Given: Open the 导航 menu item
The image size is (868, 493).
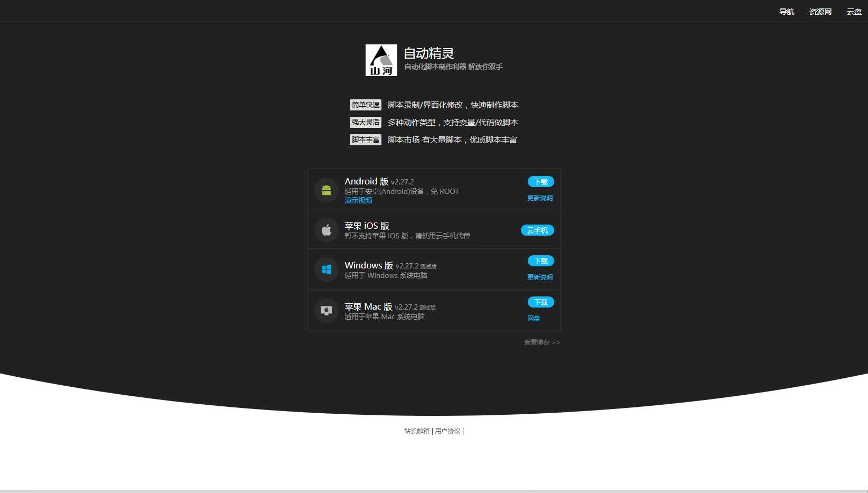Looking at the screenshot, I should [787, 12].
